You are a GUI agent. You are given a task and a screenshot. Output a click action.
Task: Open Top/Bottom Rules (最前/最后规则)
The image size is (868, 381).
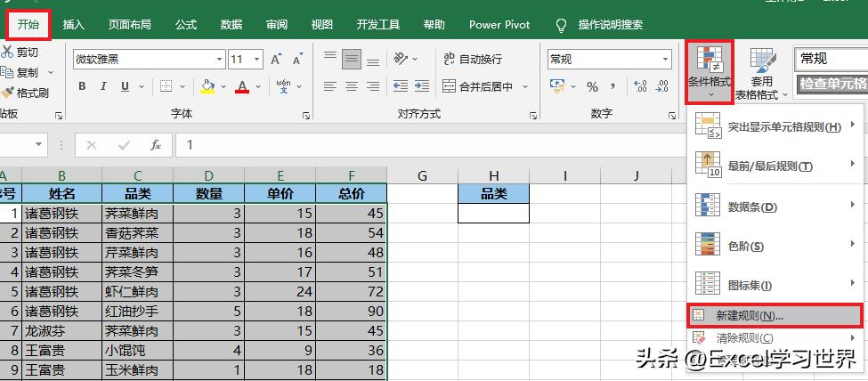pos(775,166)
